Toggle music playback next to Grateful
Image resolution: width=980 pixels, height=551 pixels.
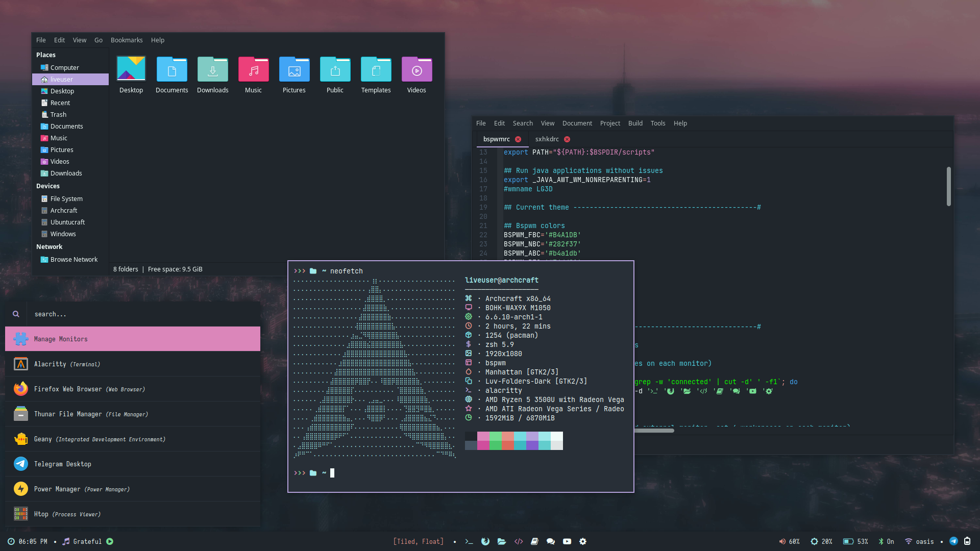pyautogui.click(x=110, y=542)
